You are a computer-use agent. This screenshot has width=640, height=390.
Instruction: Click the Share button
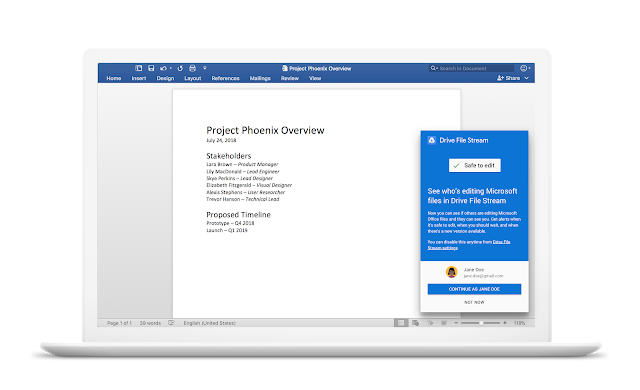point(509,78)
